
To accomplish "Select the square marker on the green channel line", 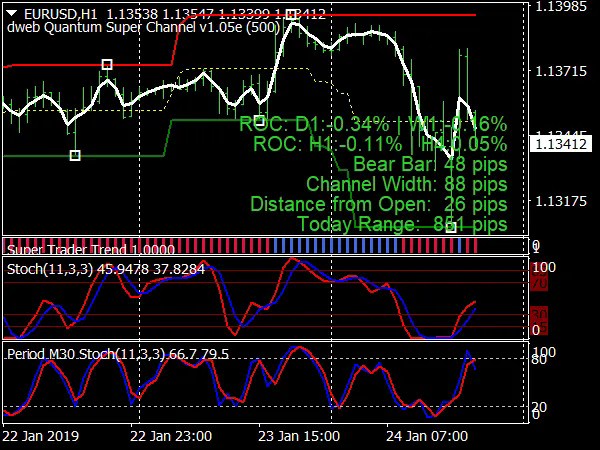I will pyautogui.click(x=75, y=155).
